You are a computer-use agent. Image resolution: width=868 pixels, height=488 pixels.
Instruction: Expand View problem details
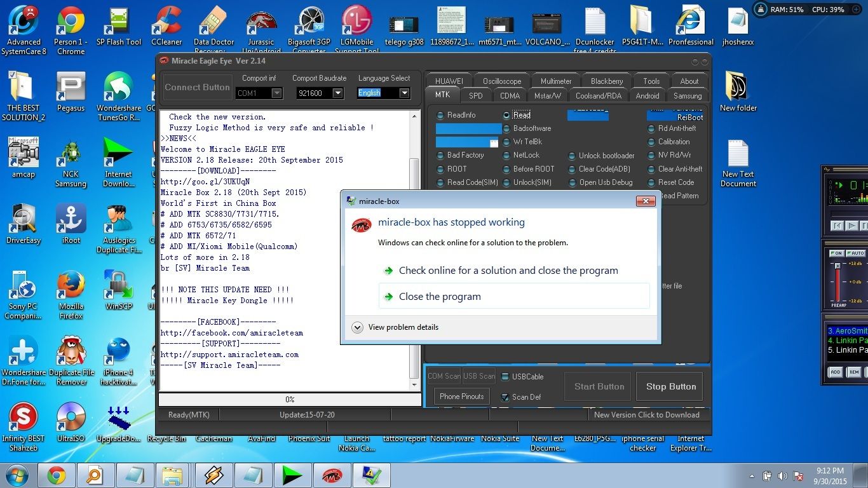click(358, 327)
